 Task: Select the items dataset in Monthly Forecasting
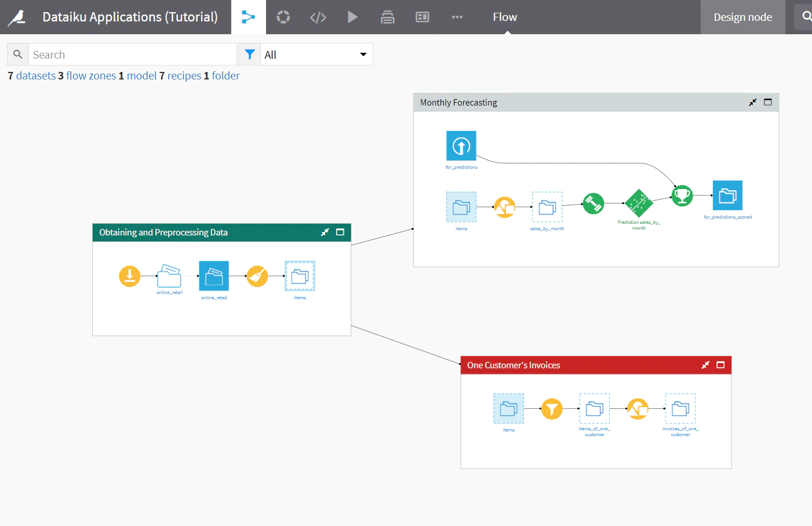(461, 207)
